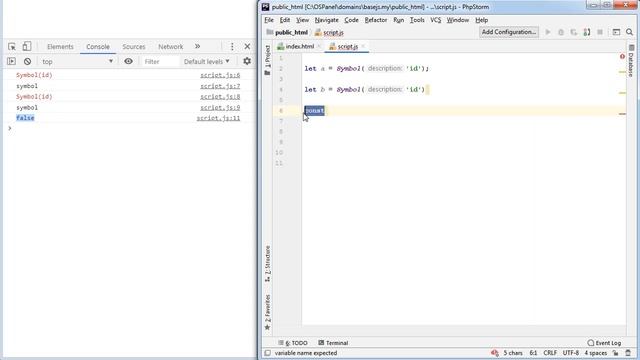The height and width of the screenshot is (360, 640).
Task: Activate DevTools inspect element picker
Action: point(12,47)
